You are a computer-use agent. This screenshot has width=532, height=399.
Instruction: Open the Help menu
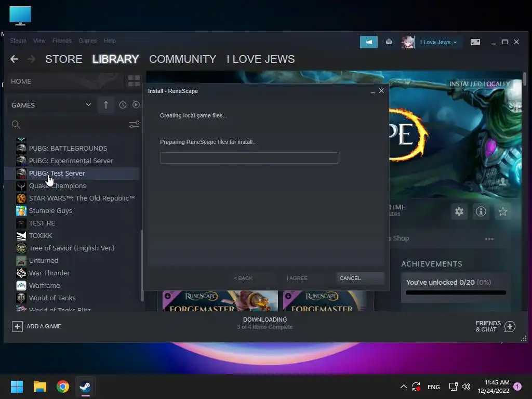110,41
